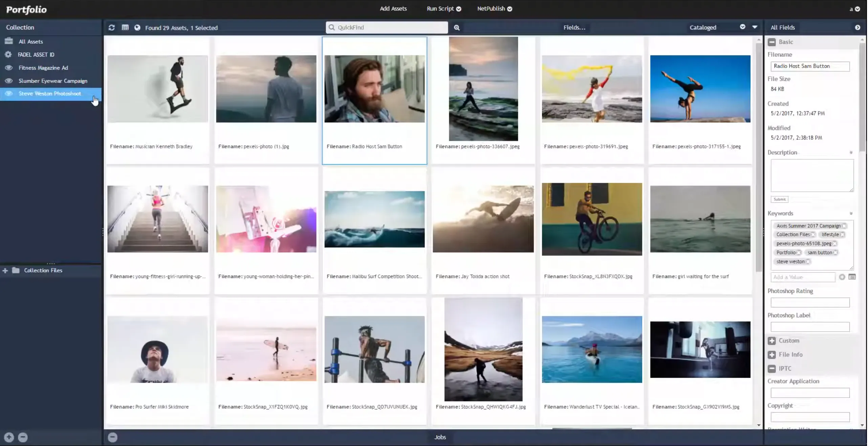The width and height of the screenshot is (868, 446).
Task: Remove the 'sam button' keyword tag
Action: [x=835, y=252]
